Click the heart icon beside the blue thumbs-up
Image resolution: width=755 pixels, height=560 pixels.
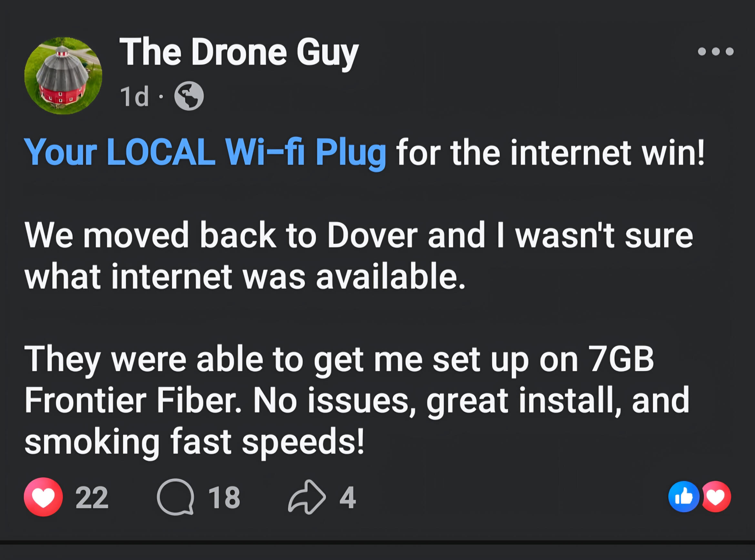(716, 497)
